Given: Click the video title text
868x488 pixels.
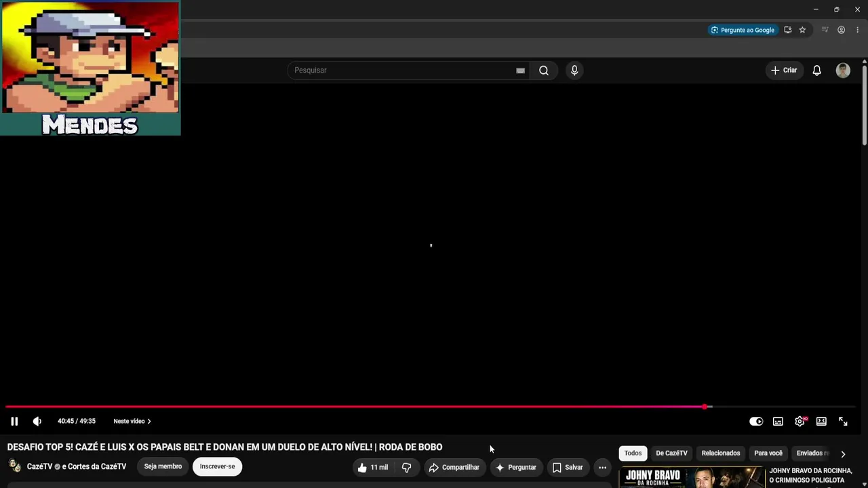Looking at the screenshot, I should (x=224, y=447).
